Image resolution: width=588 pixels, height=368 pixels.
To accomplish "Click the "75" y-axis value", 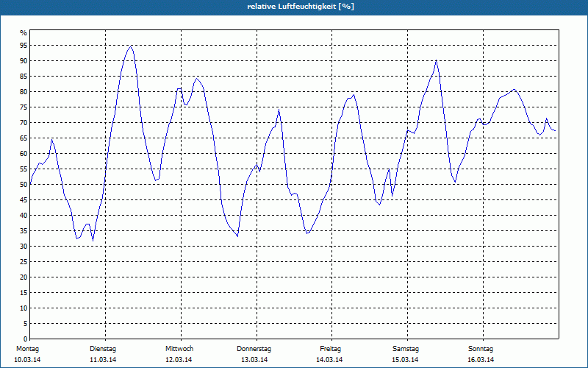I will pyautogui.click(x=24, y=107).
